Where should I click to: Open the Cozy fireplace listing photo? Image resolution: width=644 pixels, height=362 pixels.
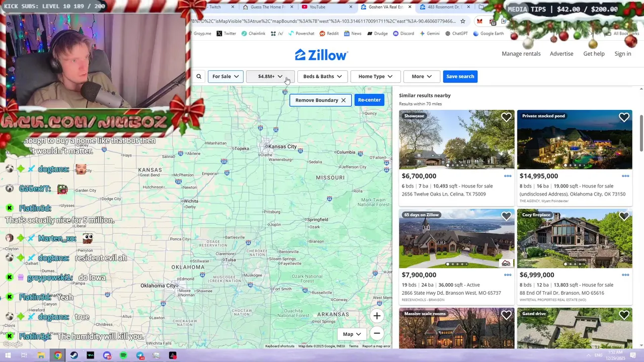click(x=575, y=239)
